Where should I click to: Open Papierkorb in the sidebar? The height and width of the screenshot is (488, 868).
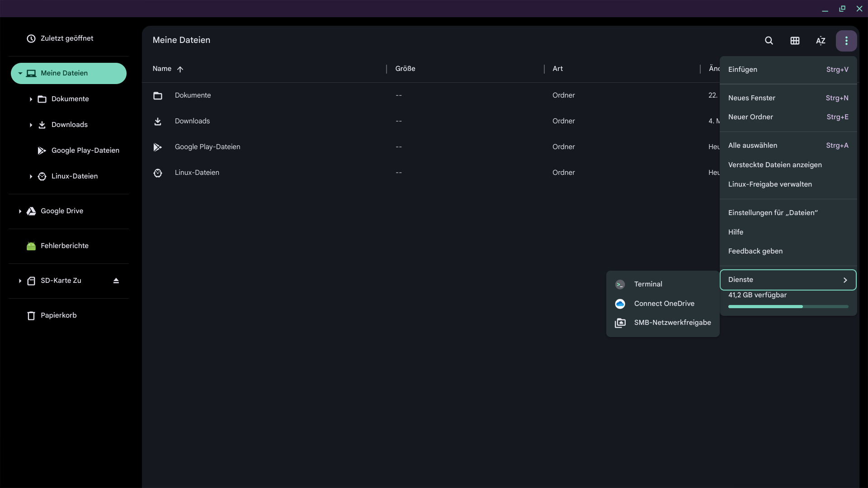58,315
